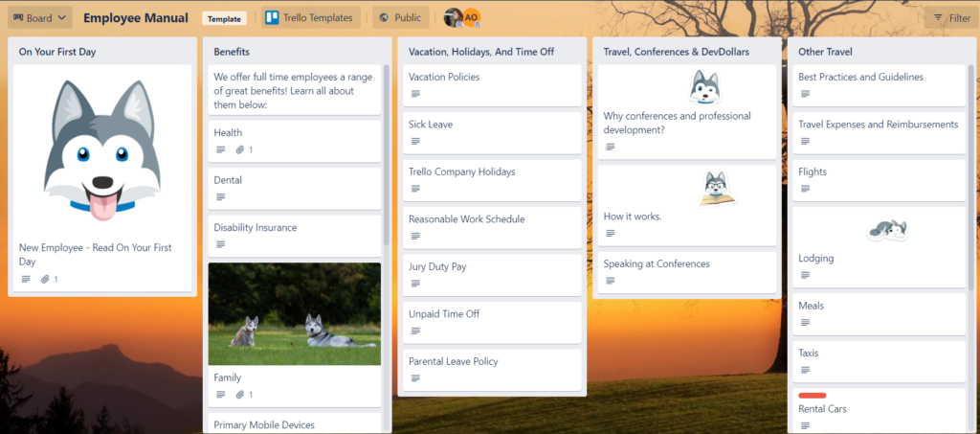Click husky sticker on conferences card
This screenshot has height=434, width=980.
(x=703, y=87)
